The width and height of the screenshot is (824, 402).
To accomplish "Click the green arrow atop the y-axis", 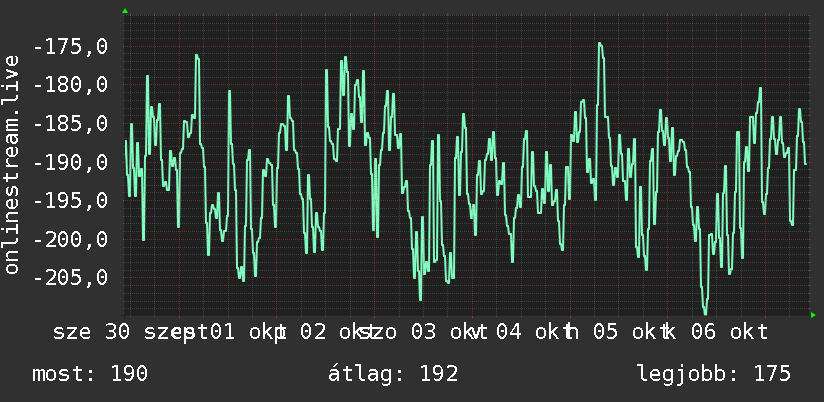I will (x=125, y=11).
